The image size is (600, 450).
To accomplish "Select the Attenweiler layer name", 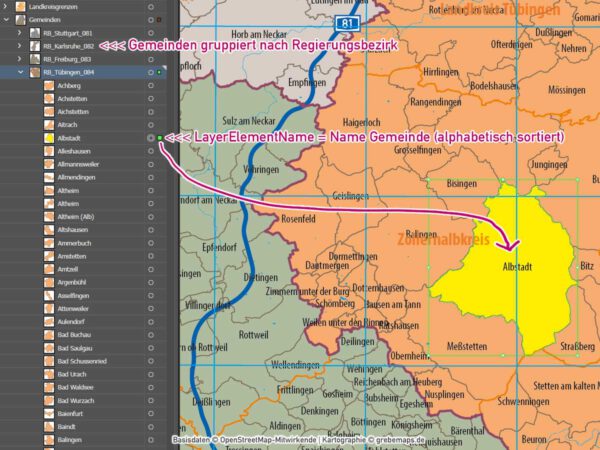I will [73, 308].
